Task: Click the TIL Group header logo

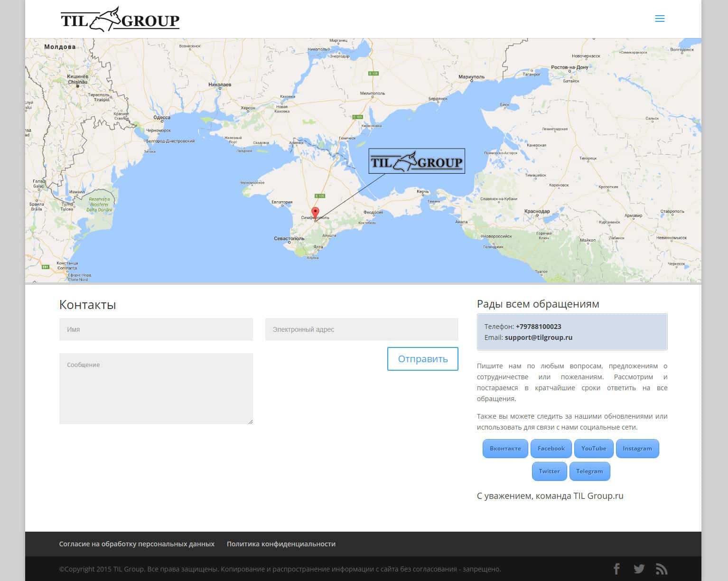Action: (120, 20)
